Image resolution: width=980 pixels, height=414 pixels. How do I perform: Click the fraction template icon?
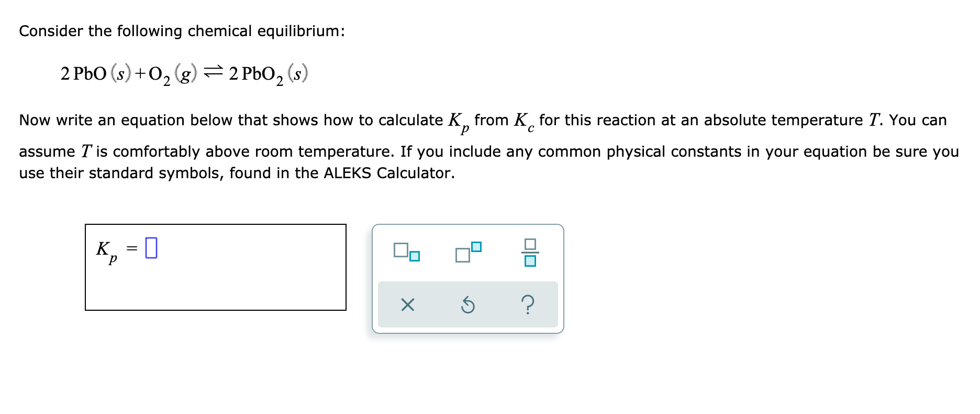coord(530,252)
